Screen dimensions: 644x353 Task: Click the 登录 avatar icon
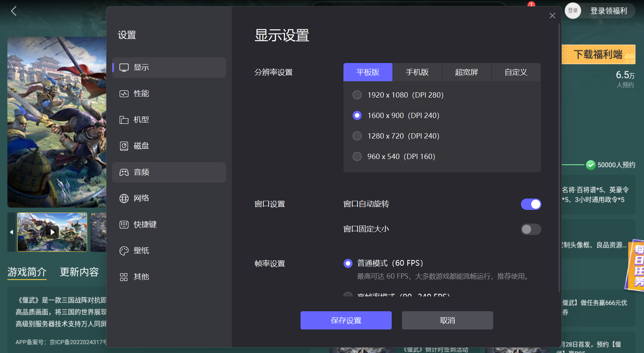click(573, 11)
